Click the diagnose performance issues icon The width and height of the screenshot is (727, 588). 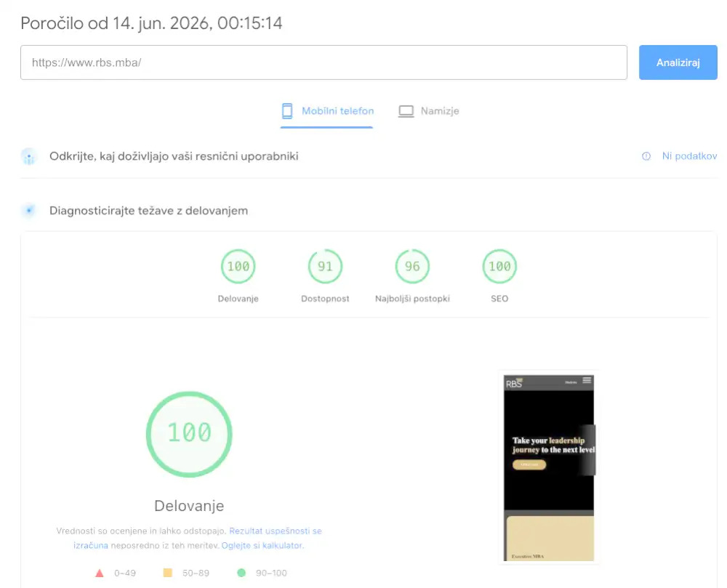[x=29, y=211]
